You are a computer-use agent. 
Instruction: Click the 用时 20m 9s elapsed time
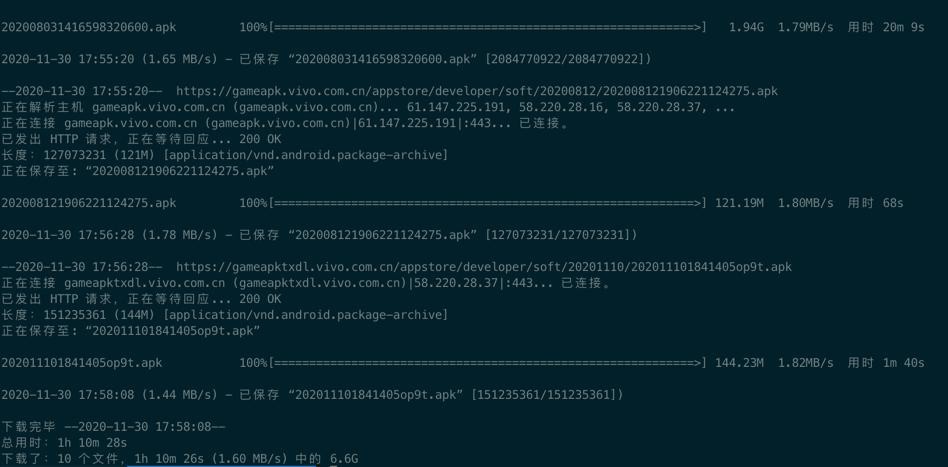[886, 27]
